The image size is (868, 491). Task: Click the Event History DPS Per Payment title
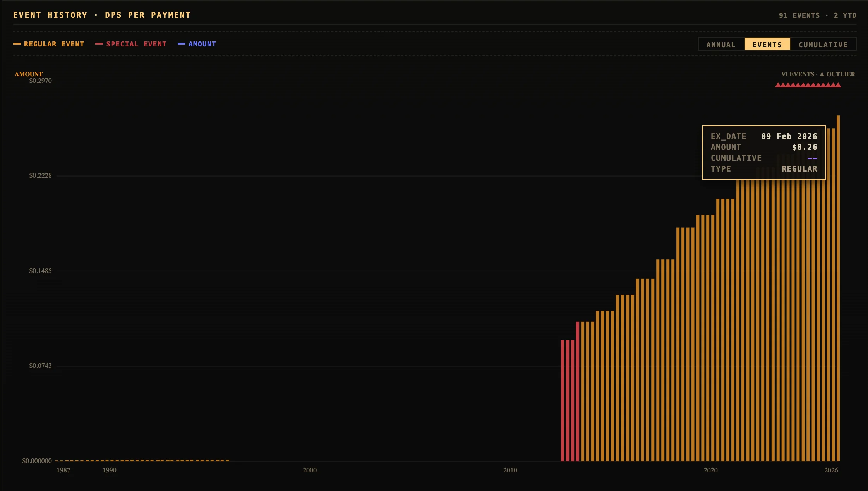click(102, 15)
